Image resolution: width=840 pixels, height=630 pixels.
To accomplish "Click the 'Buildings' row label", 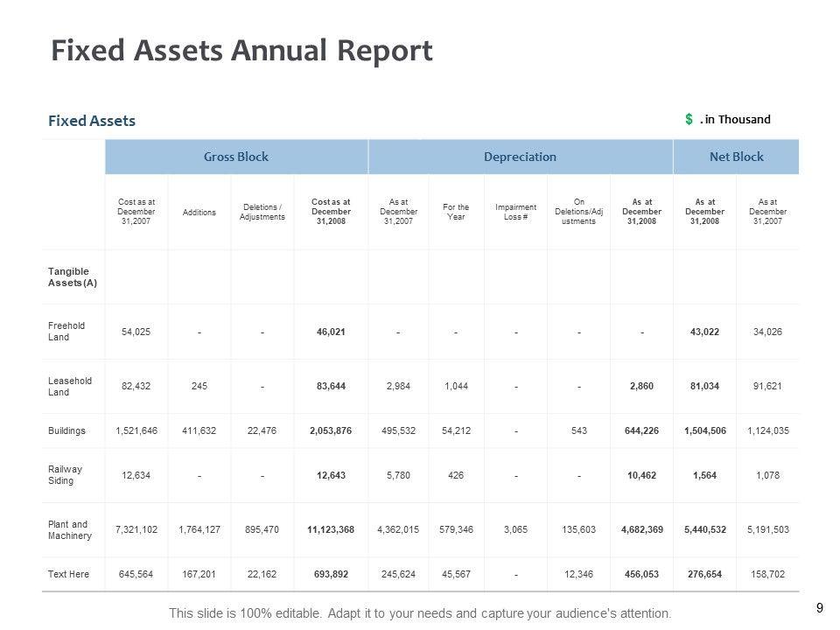I will click(66, 430).
